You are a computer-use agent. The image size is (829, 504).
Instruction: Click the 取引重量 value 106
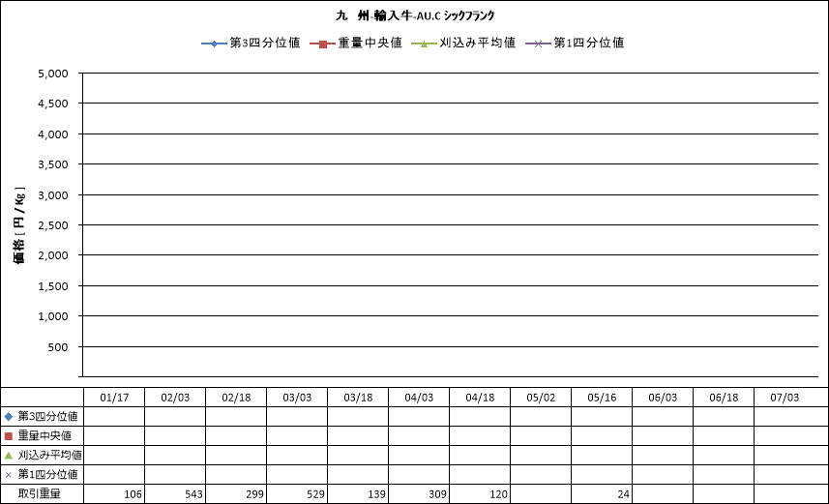[133, 494]
